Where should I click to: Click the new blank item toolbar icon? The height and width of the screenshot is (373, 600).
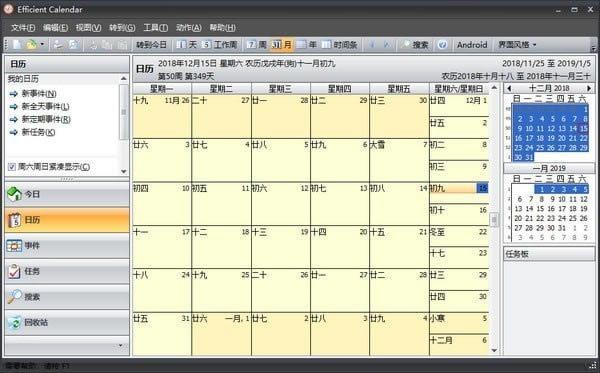[x=17, y=45]
